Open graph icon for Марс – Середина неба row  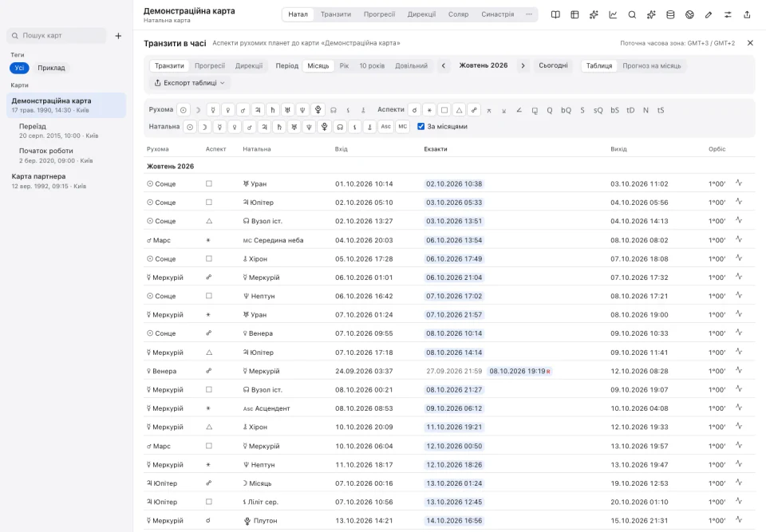pos(739,239)
